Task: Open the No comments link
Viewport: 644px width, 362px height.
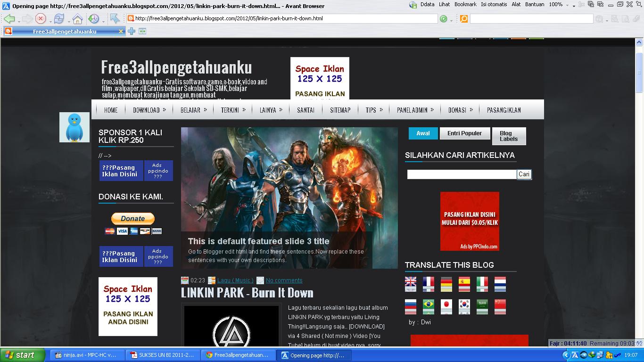Action: 284,280
